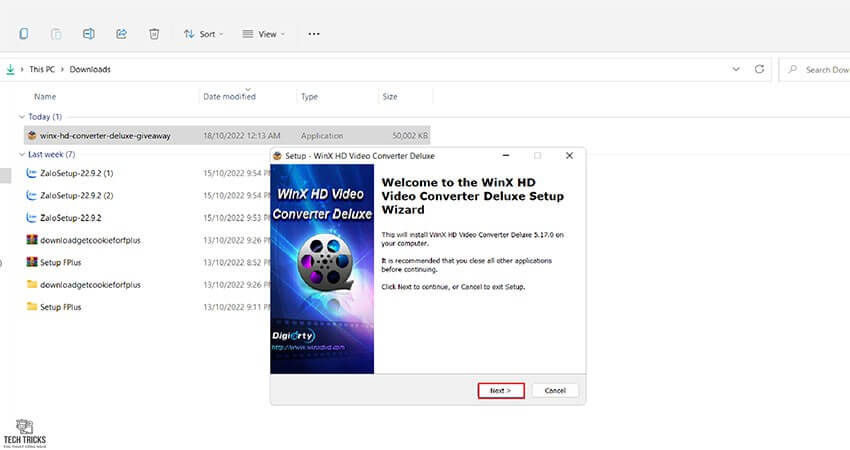This screenshot has width=850, height=450.
Task: Click the WinRAR archive icon of downloadgetcookieforfplus
Action: [x=32, y=240]
